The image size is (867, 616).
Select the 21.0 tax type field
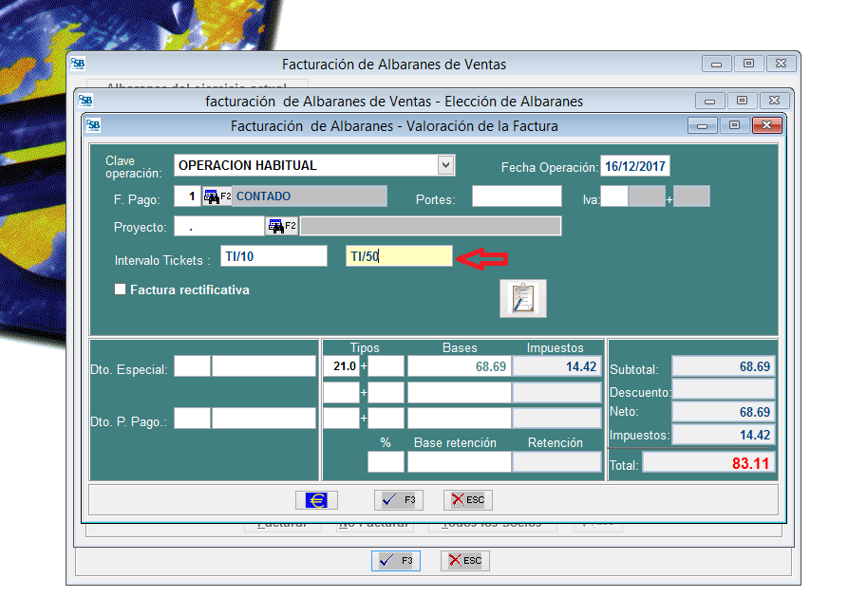(x=340, y=366)
